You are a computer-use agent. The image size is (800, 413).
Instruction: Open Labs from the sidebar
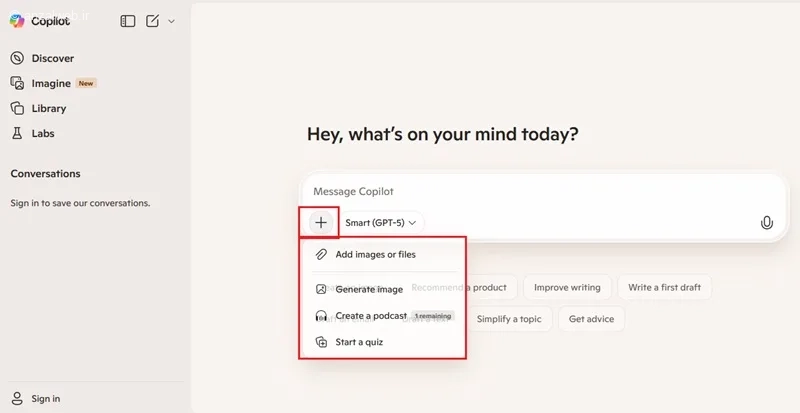click(43, 133)
